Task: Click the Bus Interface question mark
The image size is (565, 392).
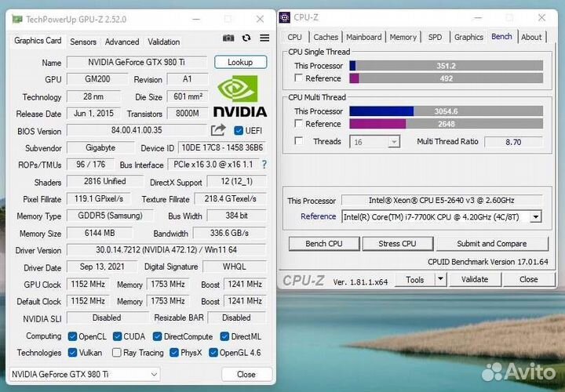Action: coord(264,165)
